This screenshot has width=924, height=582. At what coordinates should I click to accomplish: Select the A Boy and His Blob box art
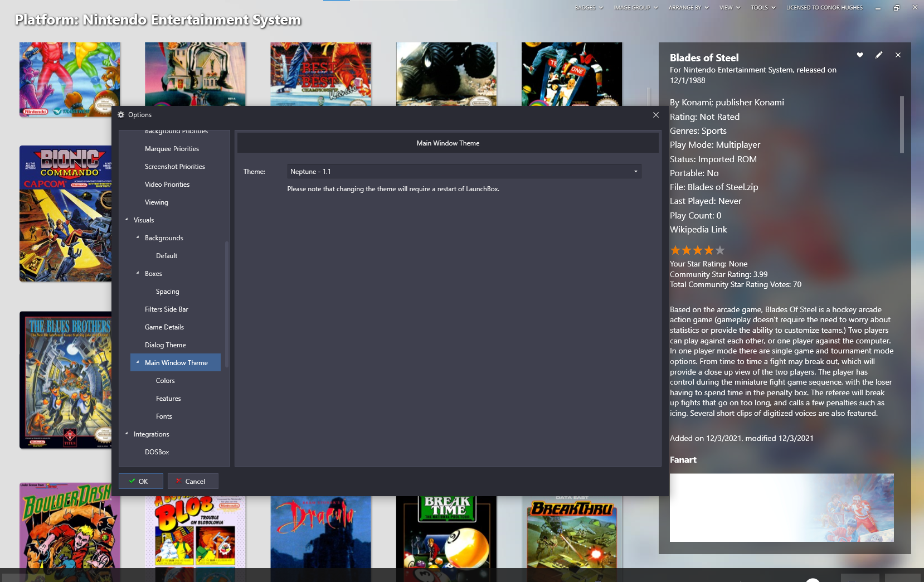[195, 532]
